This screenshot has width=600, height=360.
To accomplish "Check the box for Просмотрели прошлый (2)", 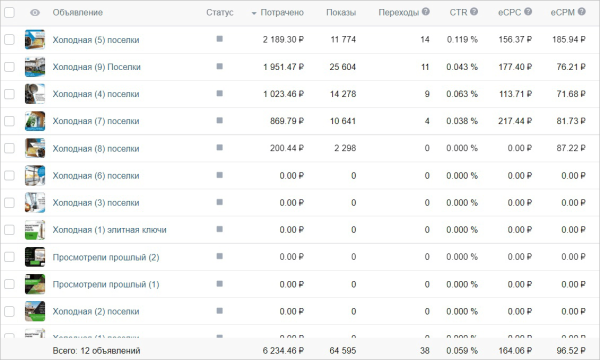I will click(x=9, y=257).
